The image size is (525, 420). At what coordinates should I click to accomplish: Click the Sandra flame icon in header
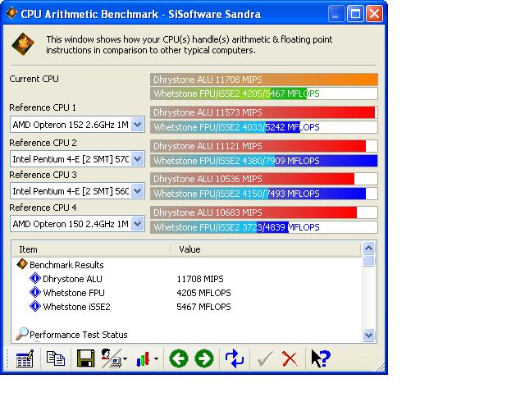pos(23,43)
